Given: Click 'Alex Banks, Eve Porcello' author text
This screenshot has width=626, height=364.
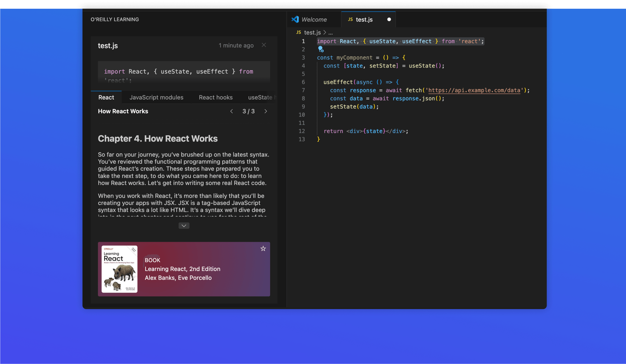Looking at the screenshot, I should click(178, 278).
